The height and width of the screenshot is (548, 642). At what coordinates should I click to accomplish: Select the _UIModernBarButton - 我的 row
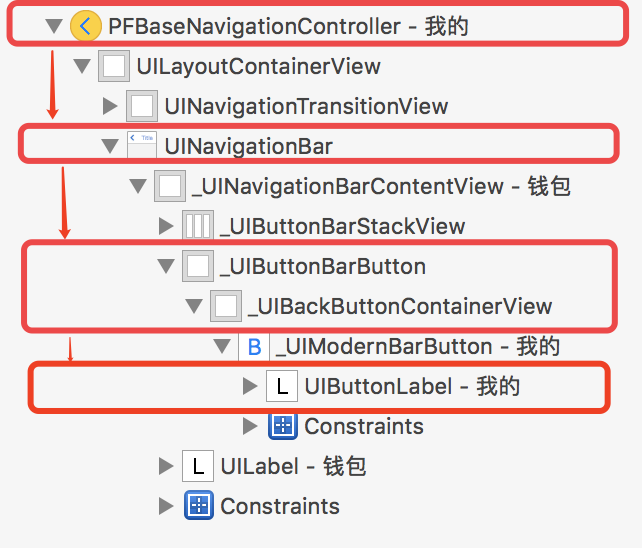tap(387, 346)
